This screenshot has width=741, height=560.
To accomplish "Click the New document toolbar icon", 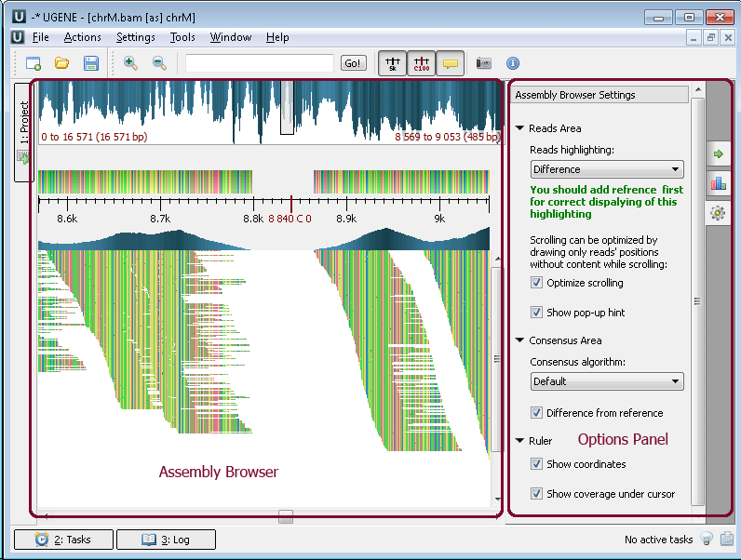I will [34, 63].
